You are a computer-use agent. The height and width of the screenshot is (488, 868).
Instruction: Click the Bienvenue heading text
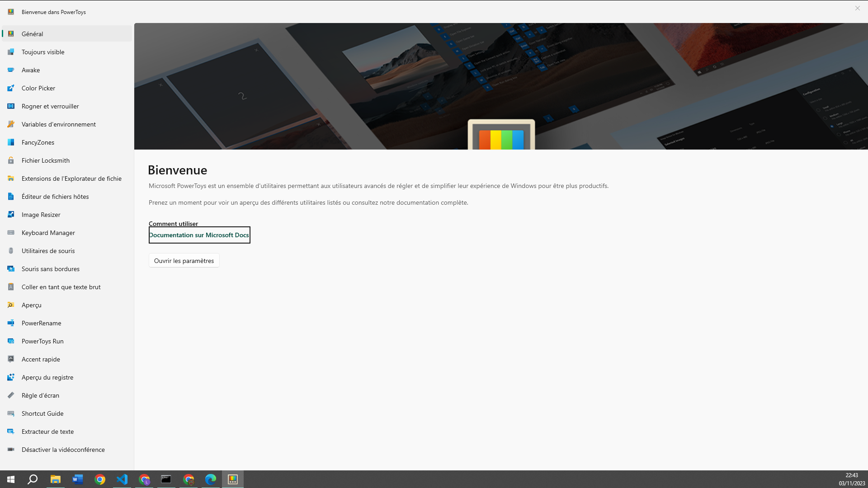point(178,170)
